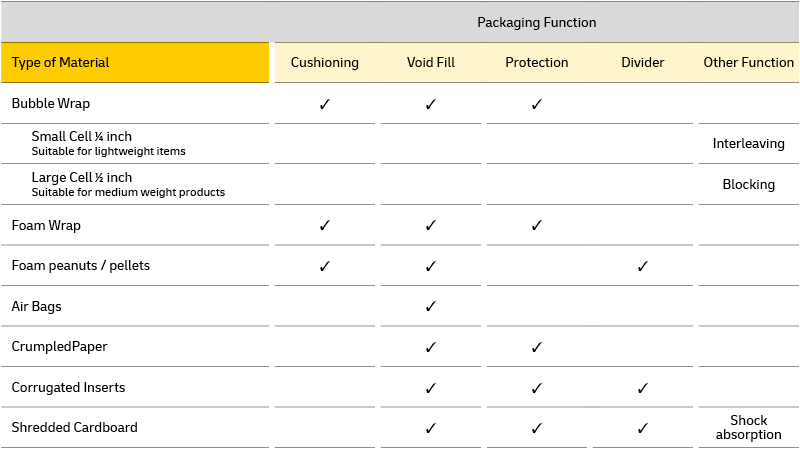Click the Interleaving cell text

748,143
